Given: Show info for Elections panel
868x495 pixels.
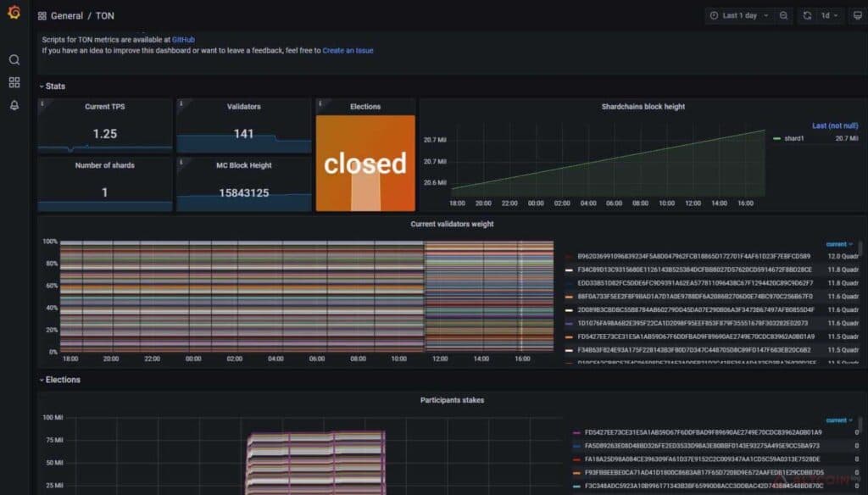Looking at the screenshot, I should click(320, 103).
